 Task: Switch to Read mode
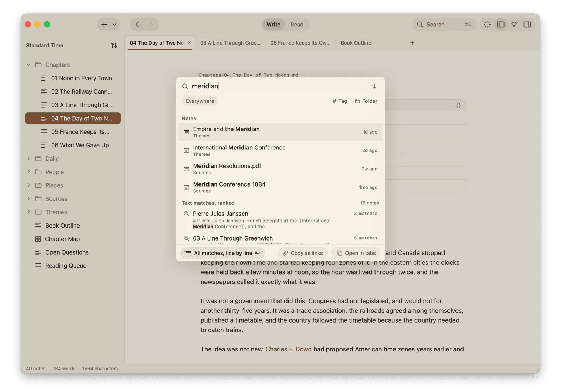click(x=297, y=25)
